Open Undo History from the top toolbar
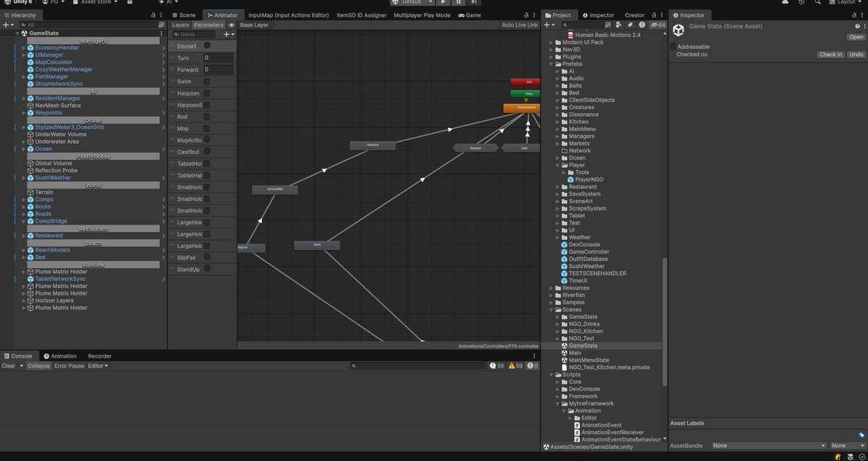 point(801,2)
